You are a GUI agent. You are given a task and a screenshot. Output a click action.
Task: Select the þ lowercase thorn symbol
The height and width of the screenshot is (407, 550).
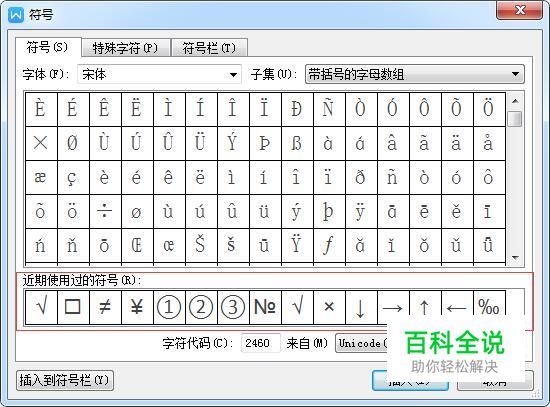[x=329, y=212]
